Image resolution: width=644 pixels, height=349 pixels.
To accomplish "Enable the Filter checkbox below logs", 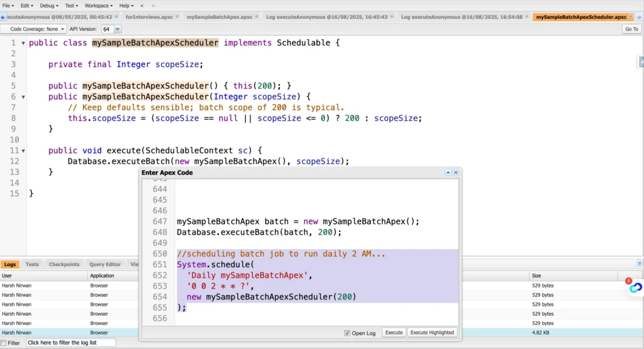I will [3, 343].
